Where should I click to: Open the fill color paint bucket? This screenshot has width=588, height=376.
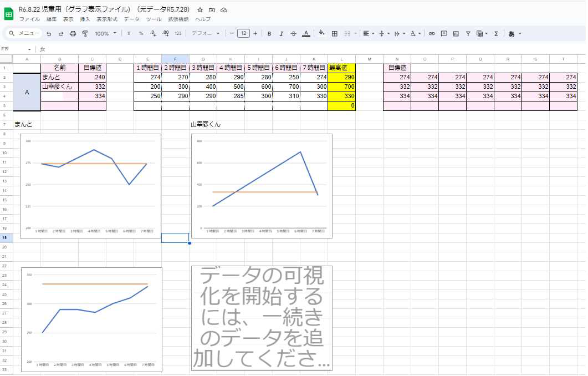321,34
